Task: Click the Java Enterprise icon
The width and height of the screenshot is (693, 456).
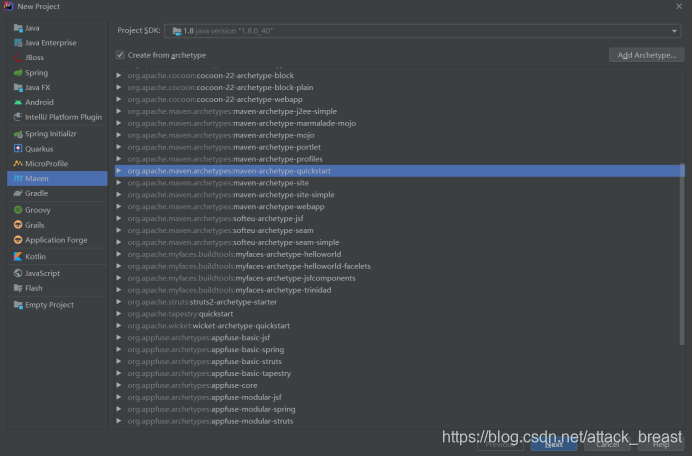Action: point(18,43)
